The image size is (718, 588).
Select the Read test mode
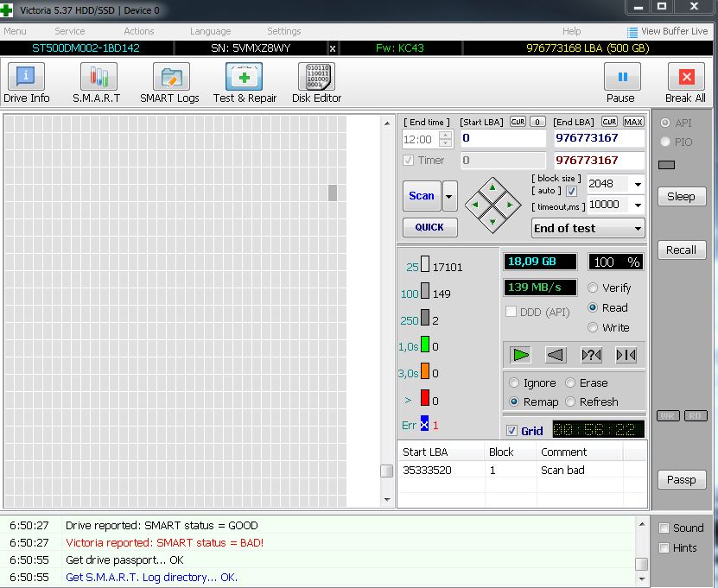click(x=593, y=307)
